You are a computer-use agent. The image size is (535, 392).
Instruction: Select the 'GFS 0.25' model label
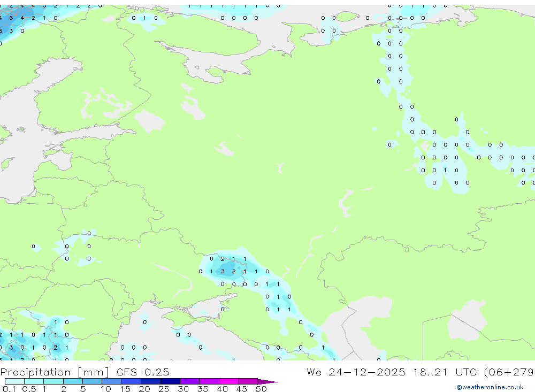(x=143, y=372)
